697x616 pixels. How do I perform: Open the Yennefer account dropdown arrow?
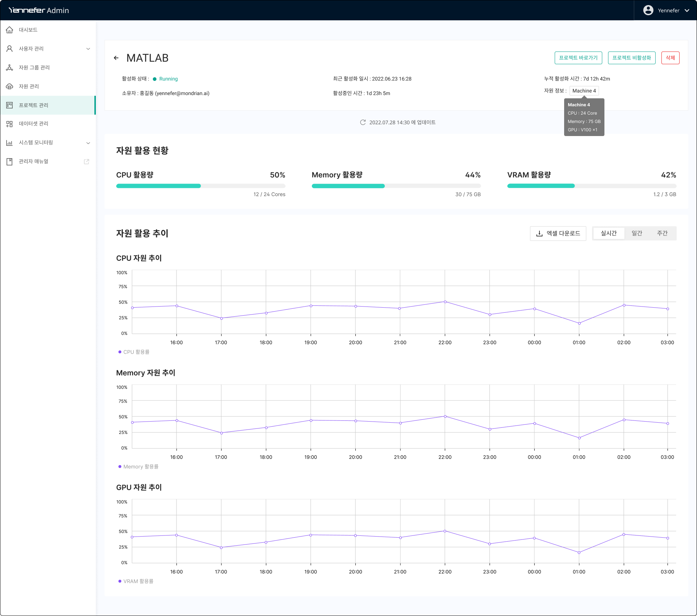point(687,11)
